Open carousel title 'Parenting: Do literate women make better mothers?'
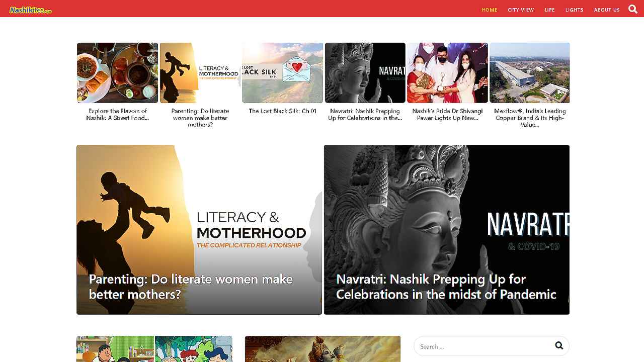 (200, 118)
